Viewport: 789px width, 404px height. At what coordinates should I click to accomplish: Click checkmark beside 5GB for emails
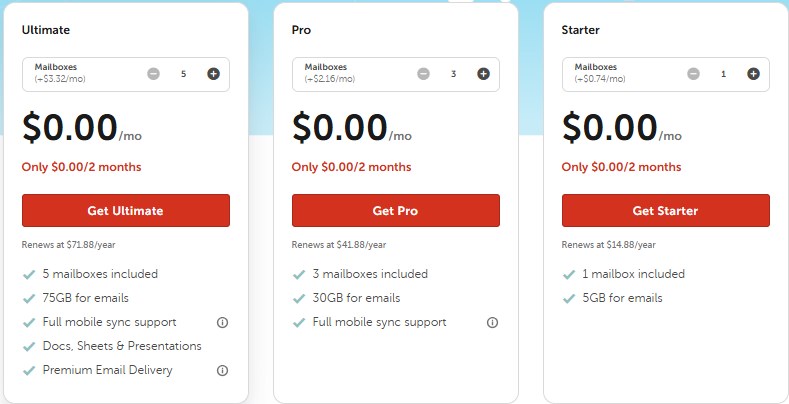[x=568, y=298]
